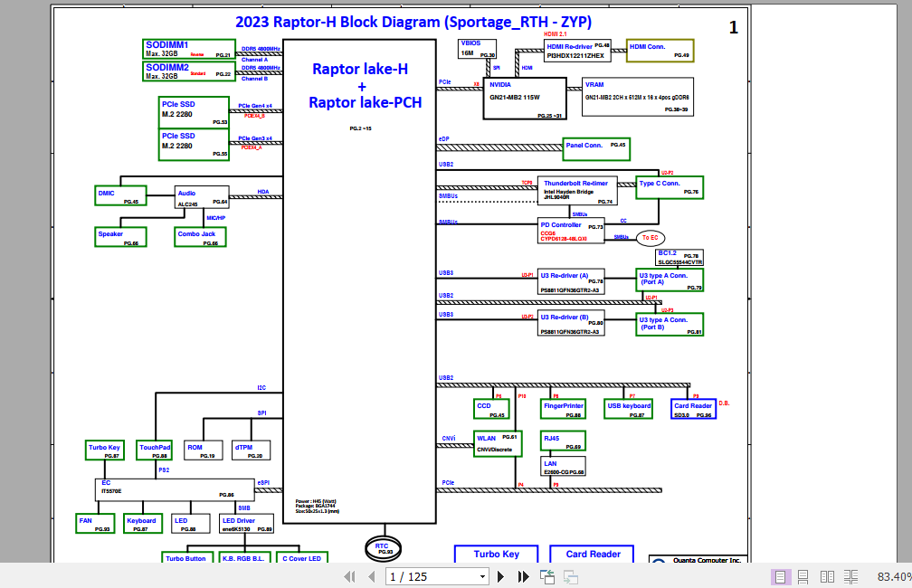Jump to the last page
The height and width of the screenshot is (588, 912).
click(x=524, y=576)
